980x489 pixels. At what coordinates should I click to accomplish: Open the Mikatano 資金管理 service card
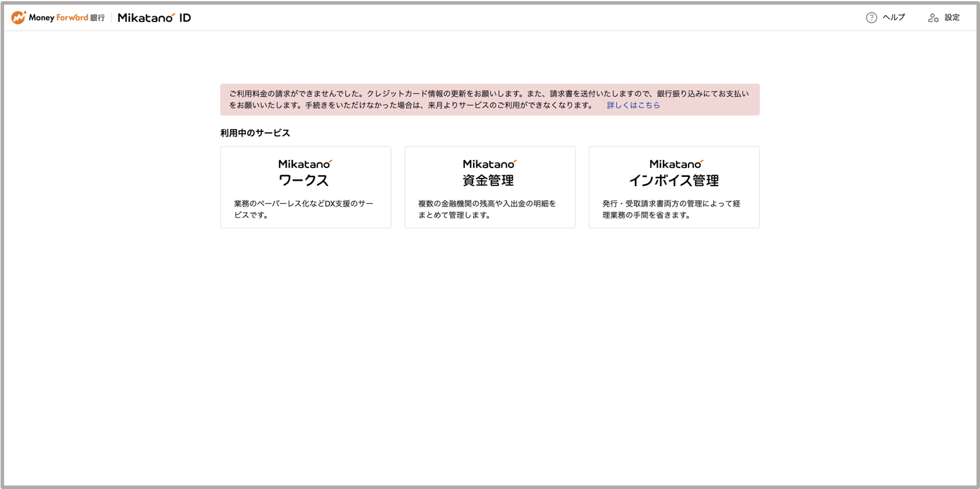point(489,187)
